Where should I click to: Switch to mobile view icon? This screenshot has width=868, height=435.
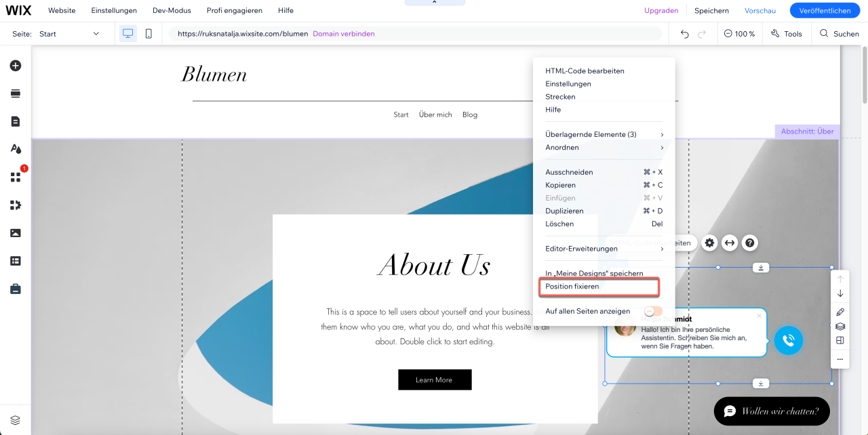point(149,33)
